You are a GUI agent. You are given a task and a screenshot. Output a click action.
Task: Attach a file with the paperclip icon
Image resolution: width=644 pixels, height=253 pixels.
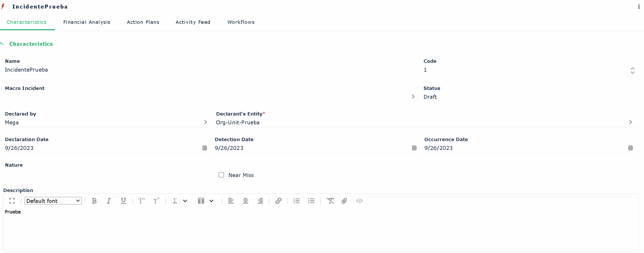click(x=344, y=201)
